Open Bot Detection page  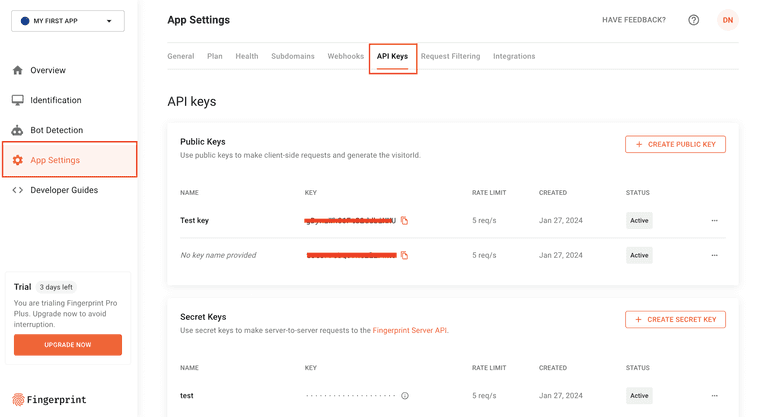pyautogui.click(x=56, y=131)
